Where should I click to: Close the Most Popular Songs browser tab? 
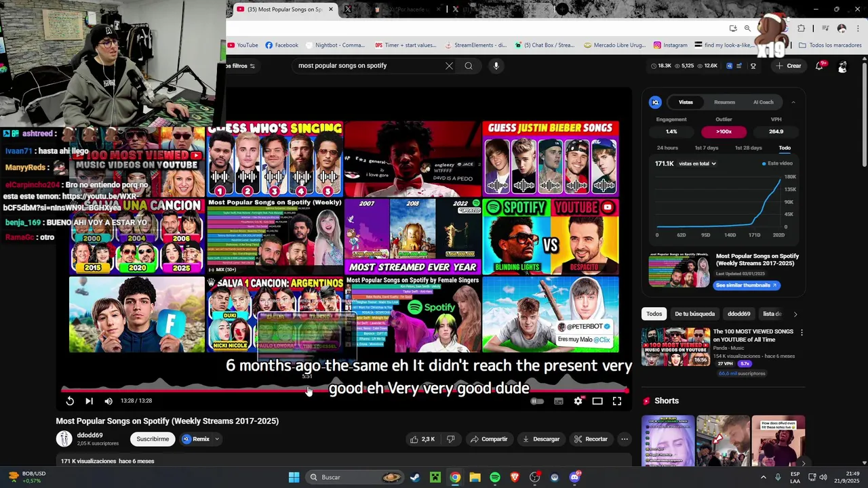(331, 9)
